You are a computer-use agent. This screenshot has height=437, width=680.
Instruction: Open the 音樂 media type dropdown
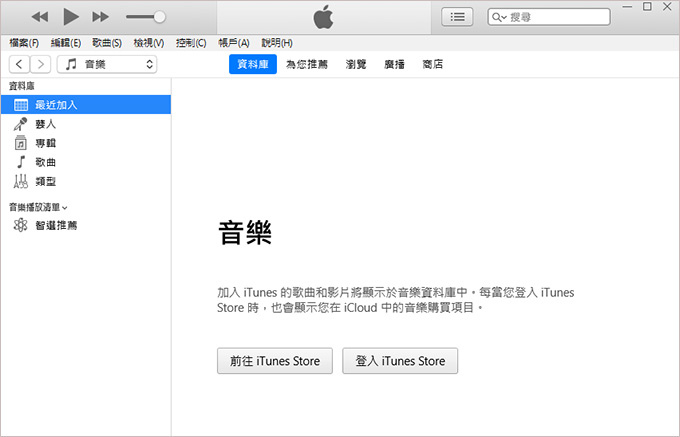point(107,64)
